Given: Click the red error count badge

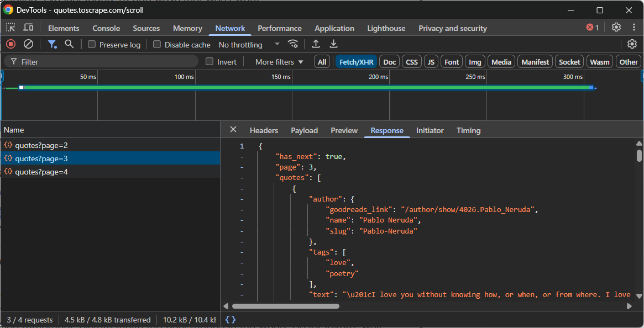Looking at the screenshot, I should 593,28.
